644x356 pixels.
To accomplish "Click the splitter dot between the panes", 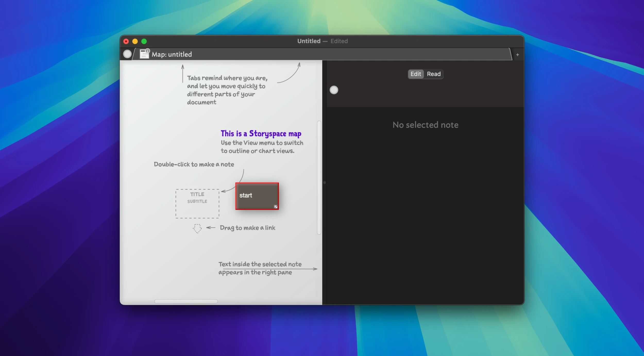I will point(325,183).
